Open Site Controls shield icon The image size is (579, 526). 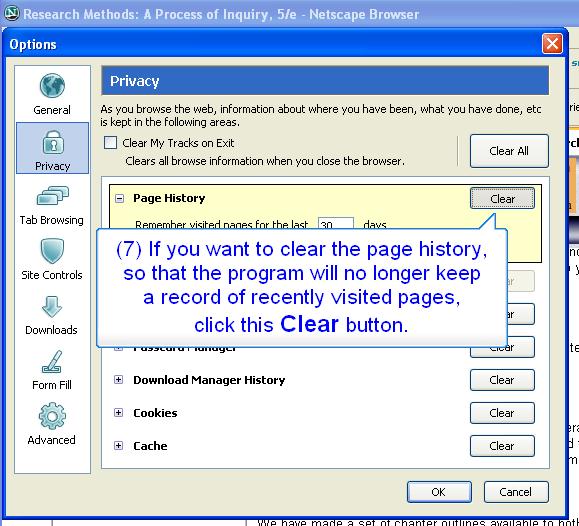(52, 251)
